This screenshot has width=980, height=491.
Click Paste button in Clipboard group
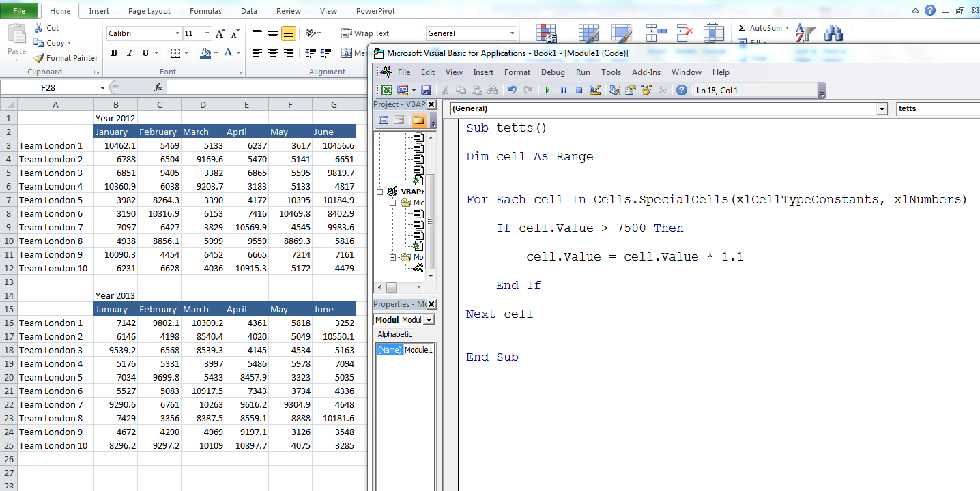point(16,42)
